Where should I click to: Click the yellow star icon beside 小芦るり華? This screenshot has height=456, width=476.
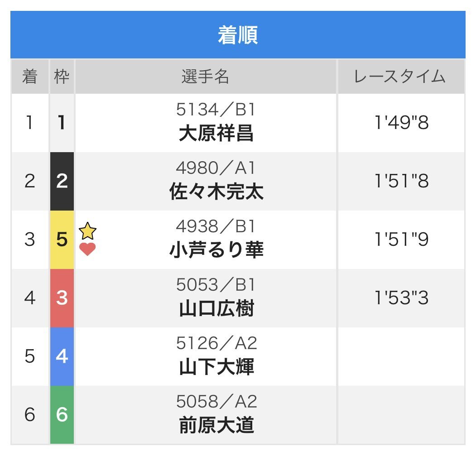click(x=87, y=231)
